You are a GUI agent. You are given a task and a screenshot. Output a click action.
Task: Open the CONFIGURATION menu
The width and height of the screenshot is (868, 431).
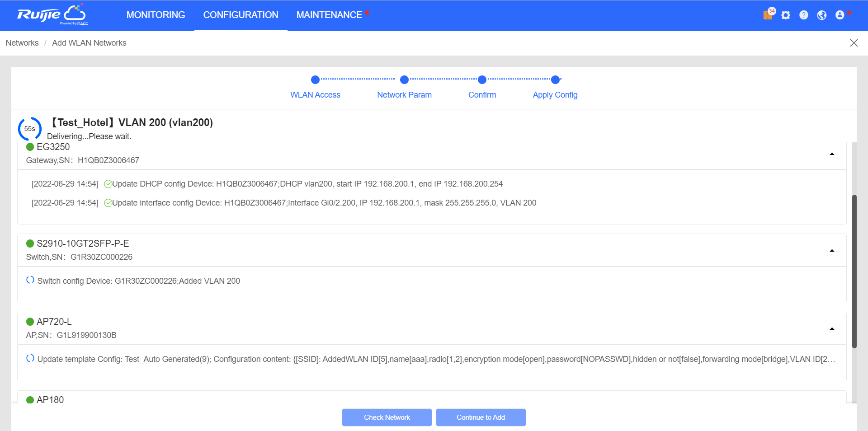click(x=241, y=15)
